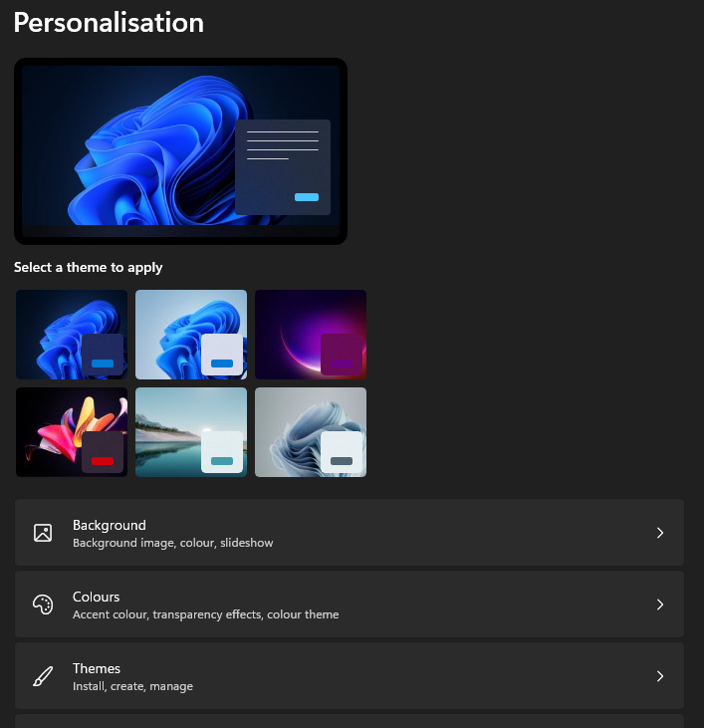Click 'Install, create, manage' description text

click(132, 686)
